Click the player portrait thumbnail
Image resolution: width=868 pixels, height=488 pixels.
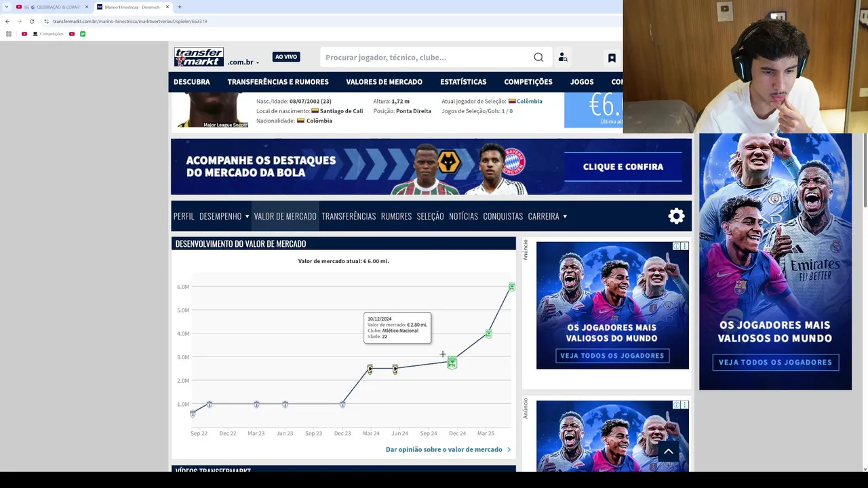click(x=213, y=111)
